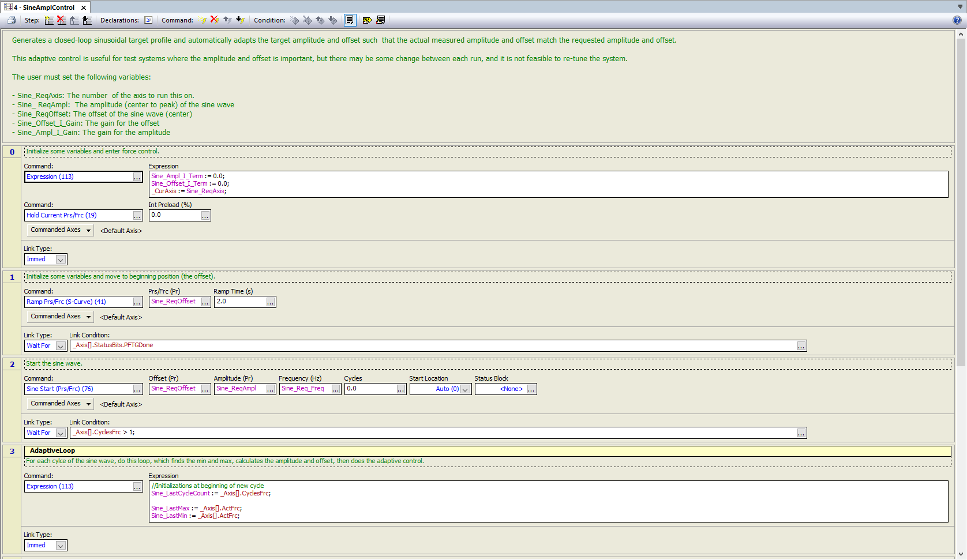Edit the CyclesFrc > 1 link condition via ellipsis
967x560 pixels.
pos(801,433)
